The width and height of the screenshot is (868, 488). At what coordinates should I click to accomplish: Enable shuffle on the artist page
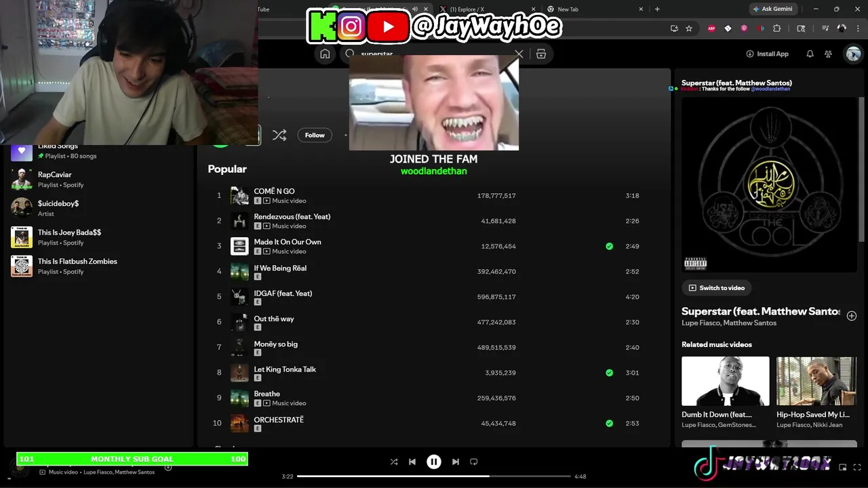click(279, 135)
